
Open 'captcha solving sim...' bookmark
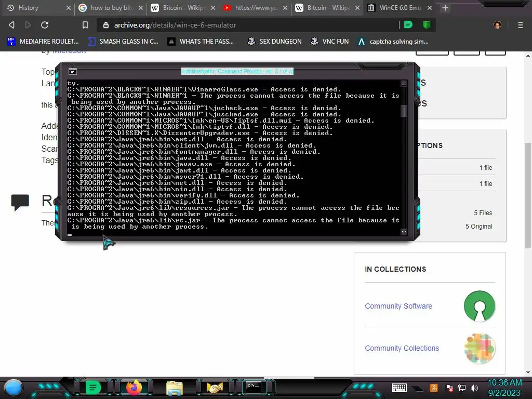tap(393, 42)
